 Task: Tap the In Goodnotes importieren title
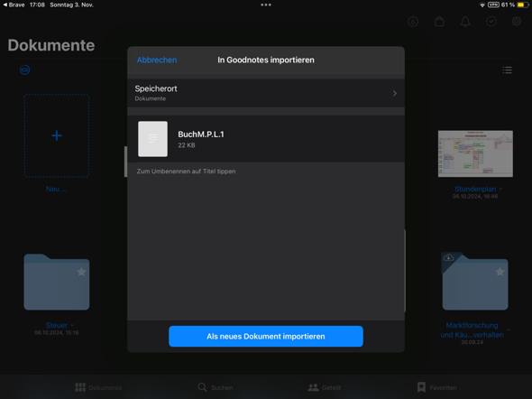266,60
